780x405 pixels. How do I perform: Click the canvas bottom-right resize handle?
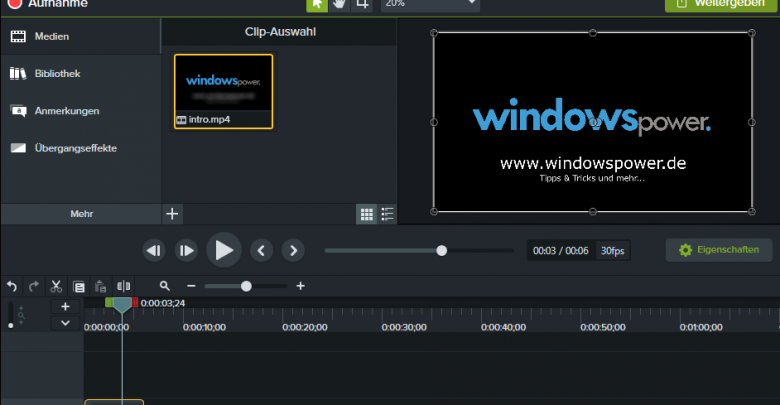(752, 211)
